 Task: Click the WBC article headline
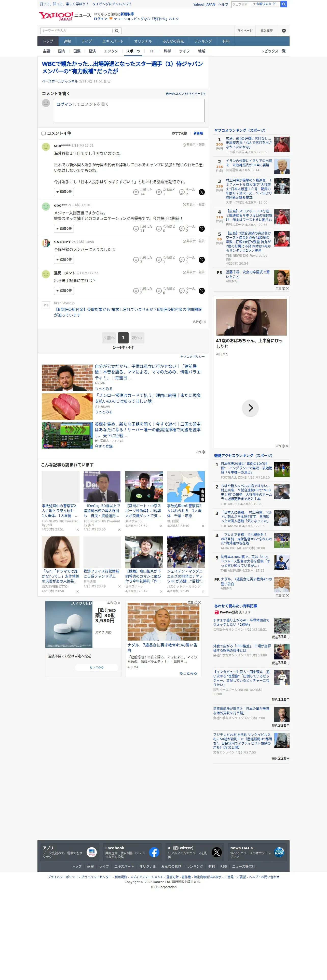(x=122, y=67)
